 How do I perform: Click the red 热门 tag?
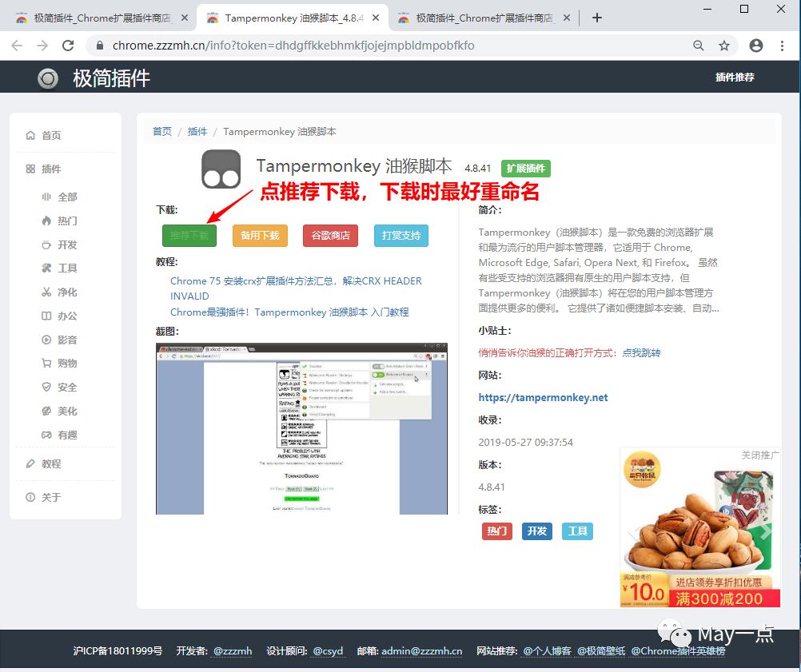coord(497,531)
